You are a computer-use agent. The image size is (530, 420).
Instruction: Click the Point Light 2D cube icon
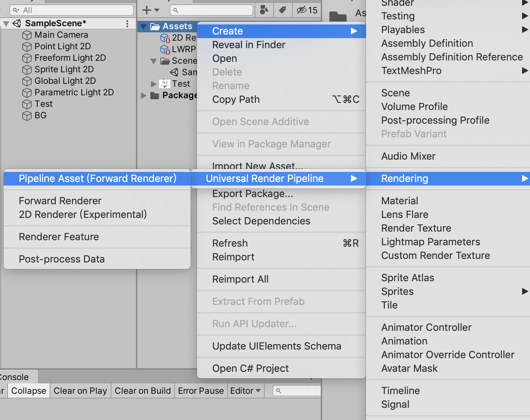coord(27,47)
